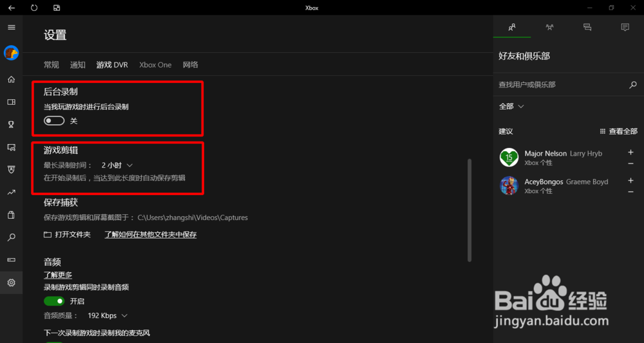Toggle 后台录制 background recording switch
The image size is (644, 343).
click(x=54, y=121)
